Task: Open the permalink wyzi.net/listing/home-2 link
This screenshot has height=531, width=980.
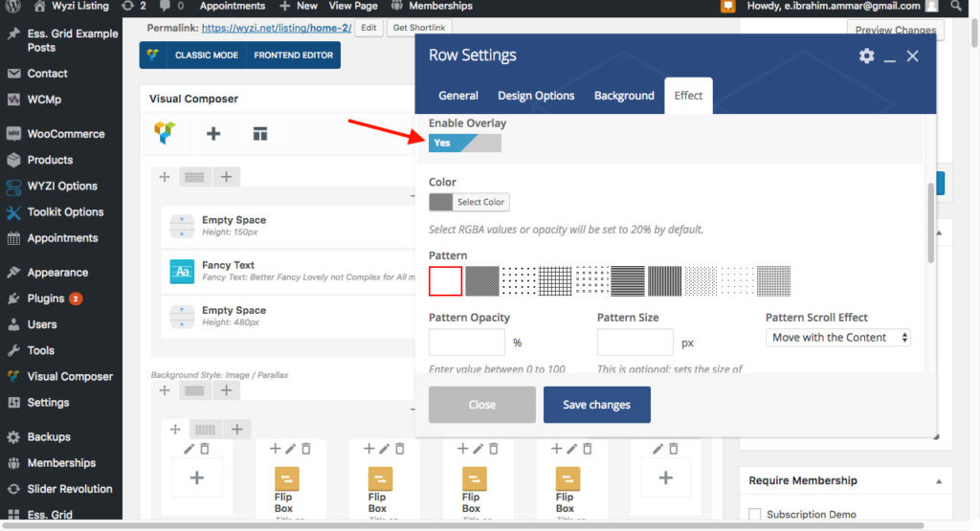Action: (277, 28)
